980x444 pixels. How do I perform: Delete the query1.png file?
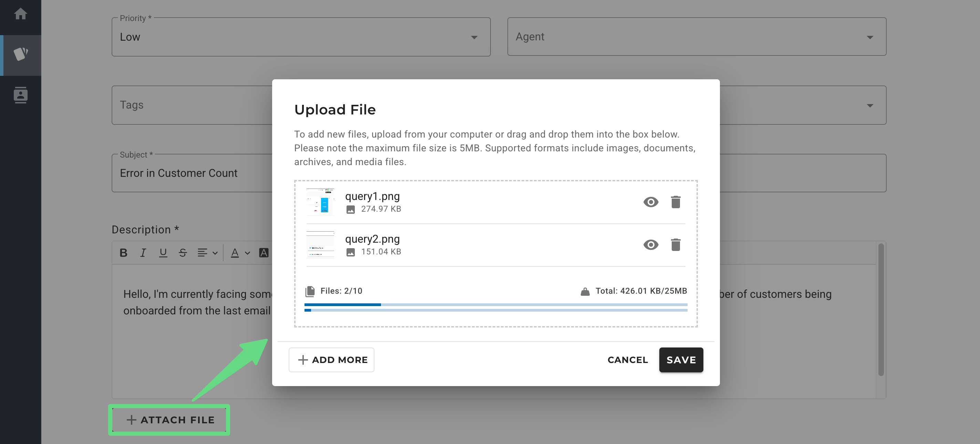[x=675, y=202]
